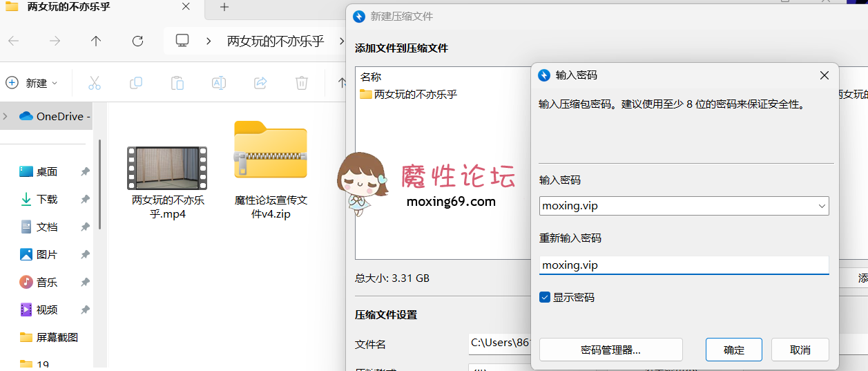Click the pin icon next to 下载
This screenshot has height=371, width=868.
point(85,199)
